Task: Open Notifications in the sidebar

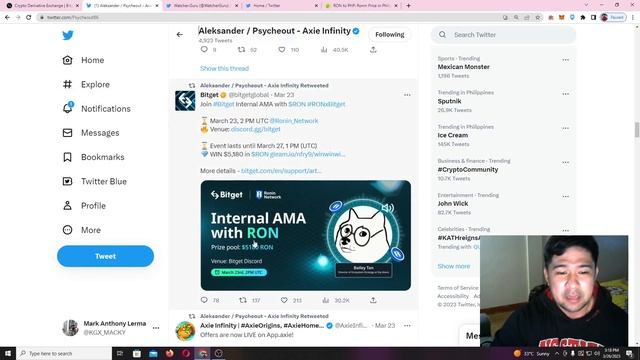Action: point(96,109)
